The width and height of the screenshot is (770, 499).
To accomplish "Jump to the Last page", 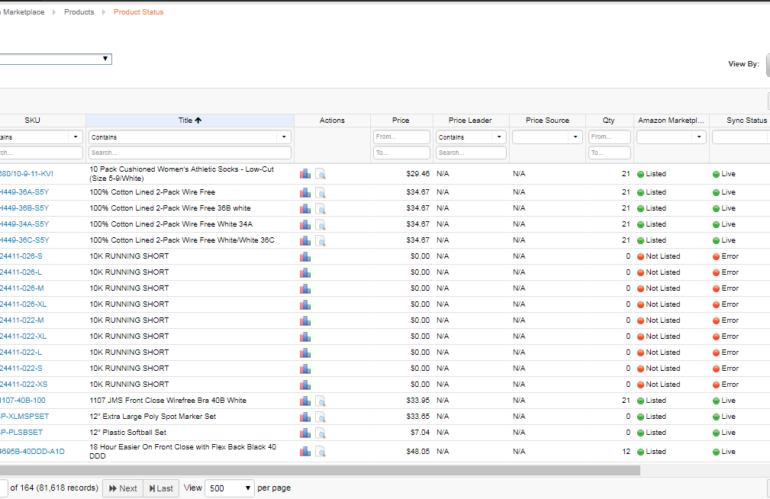I will 162,488.
